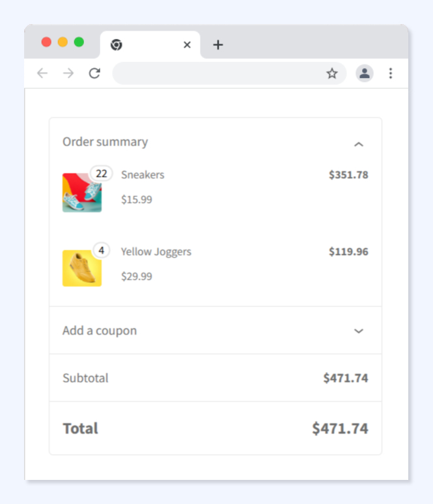
Task: Click the Sneakers product thumbnail
Action: click(x=81, y=193)
